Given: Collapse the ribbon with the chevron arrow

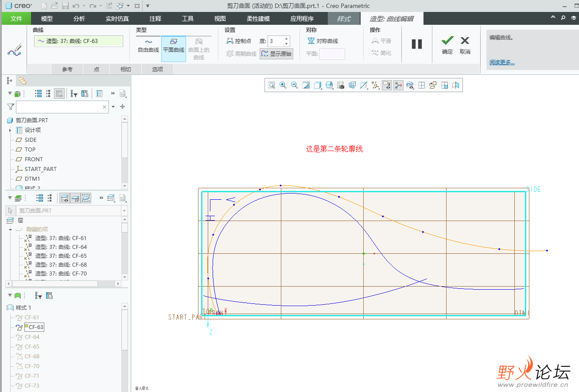Looking at the screenshot, I should pyautogui.click(x=553, y=17).
